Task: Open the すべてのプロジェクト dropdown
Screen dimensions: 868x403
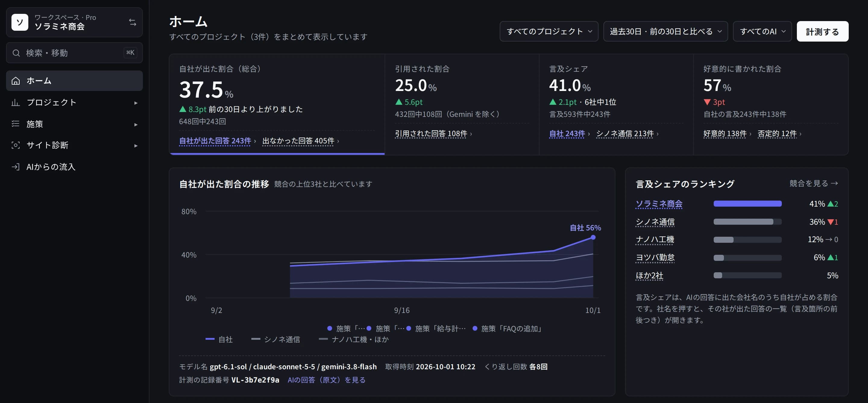Action: pyautogui.click(x=549, y=31)
